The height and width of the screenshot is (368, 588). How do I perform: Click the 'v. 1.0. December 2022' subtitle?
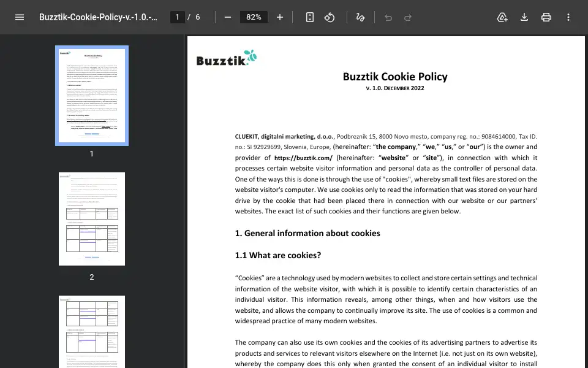coord(395,88)
